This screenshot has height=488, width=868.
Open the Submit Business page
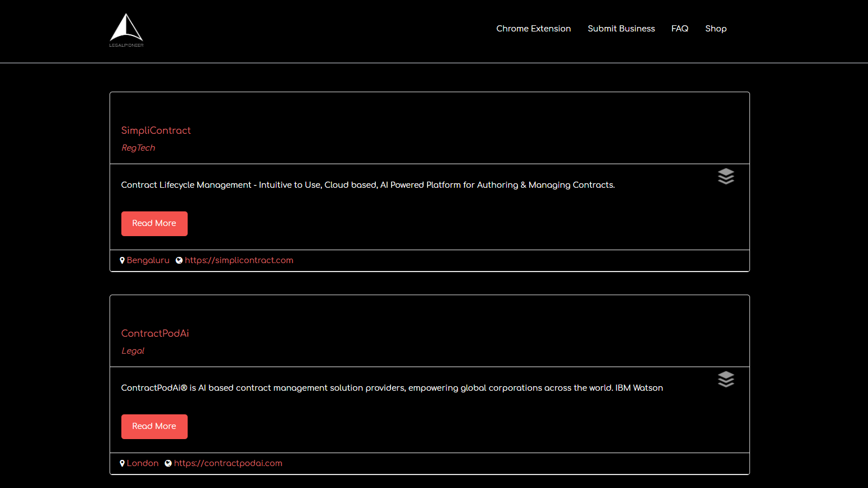pyautogui.click(x=621, y=29)
